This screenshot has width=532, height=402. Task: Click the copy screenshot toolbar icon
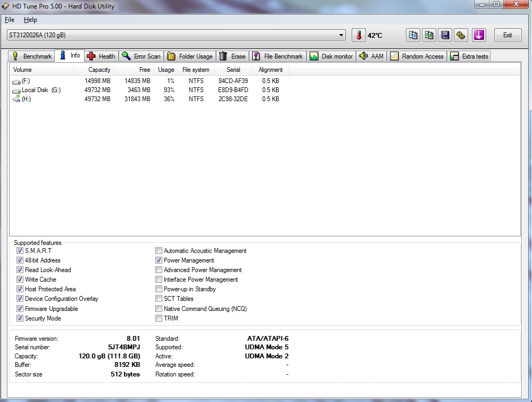click(429, 35)
